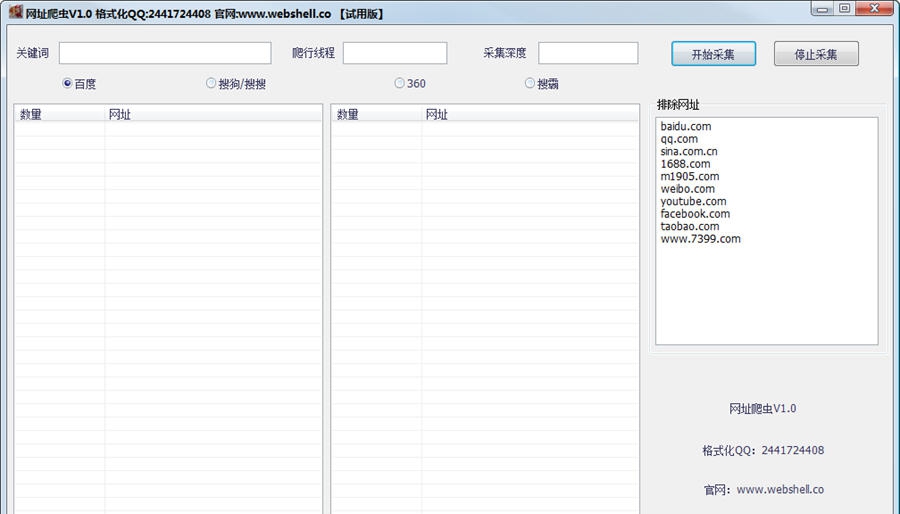The height and width of the screenshot is (514, 900).
Task: Close the crawler window
Action: (x=874, y=9)
